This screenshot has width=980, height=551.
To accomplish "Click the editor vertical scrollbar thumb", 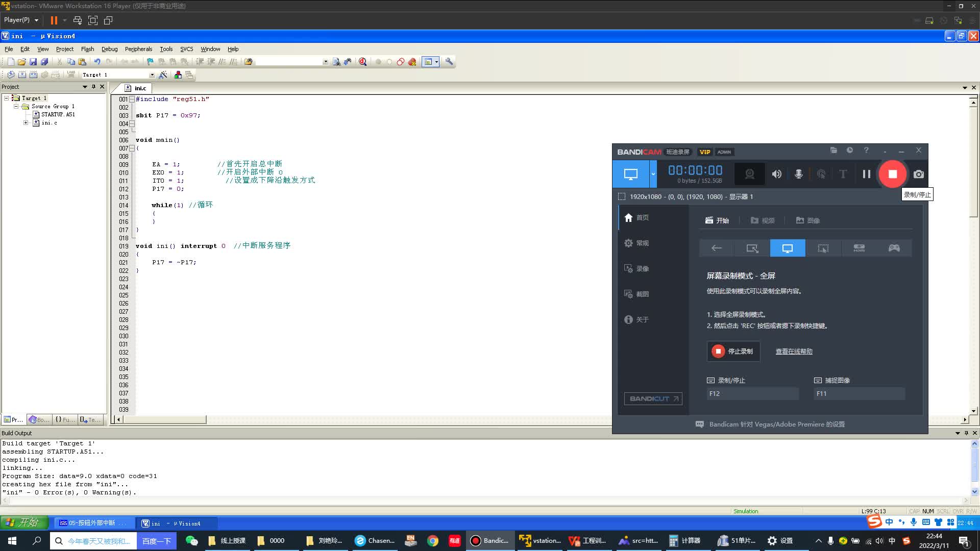I will (x=973, y=162).
